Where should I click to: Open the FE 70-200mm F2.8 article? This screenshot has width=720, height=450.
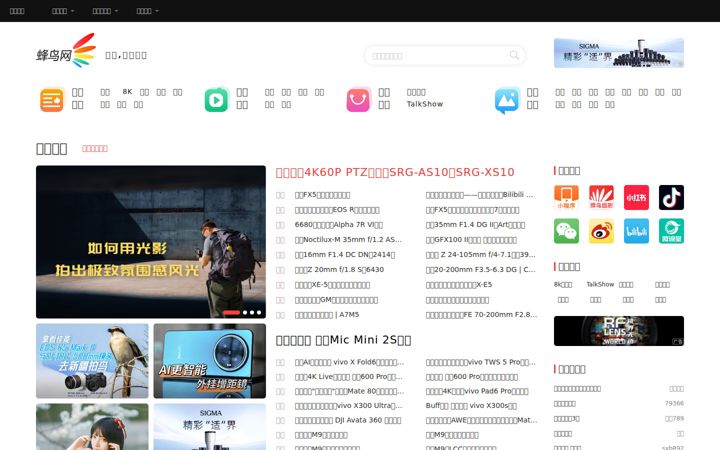[481, 315]
